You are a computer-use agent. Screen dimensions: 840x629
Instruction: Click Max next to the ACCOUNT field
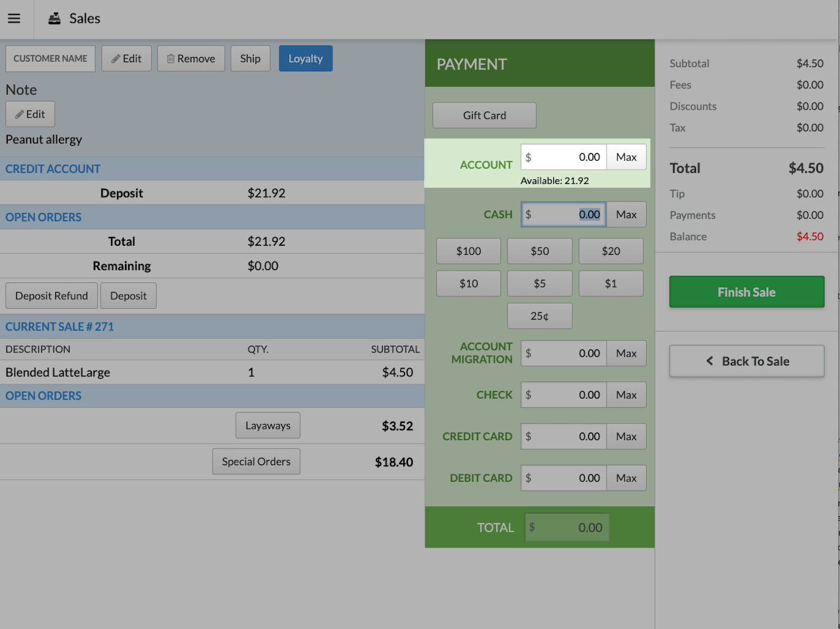626,157
